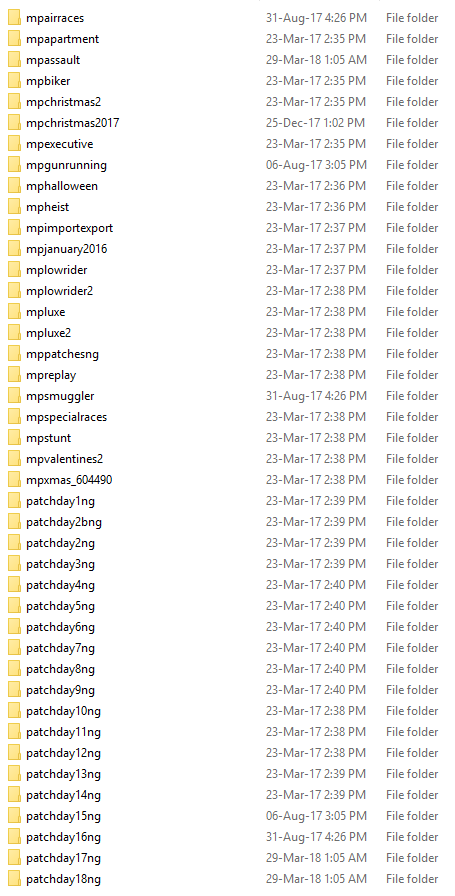The width and height of the screenshot is (455, 896).
Task: Select the mpstunt folder name
Action: coord(49,438)
